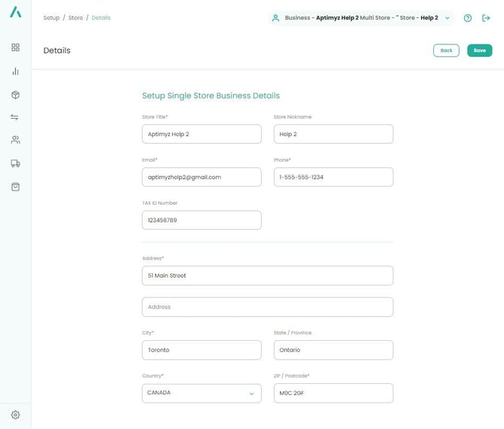Click the Store Title input field

tap(201, 134)
